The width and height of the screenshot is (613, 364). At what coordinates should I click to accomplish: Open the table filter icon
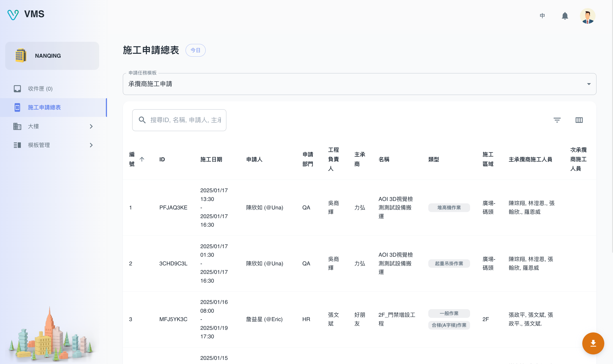click(557, 120)
